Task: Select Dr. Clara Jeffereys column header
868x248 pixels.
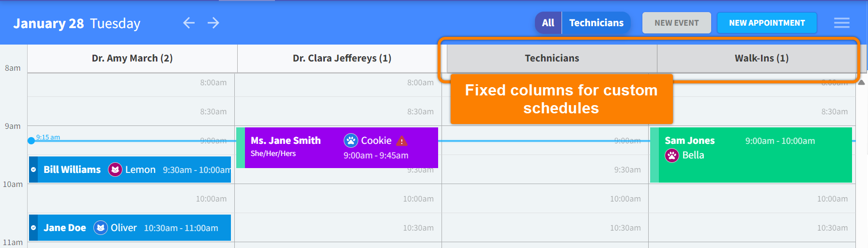Action: click(342, 58)
